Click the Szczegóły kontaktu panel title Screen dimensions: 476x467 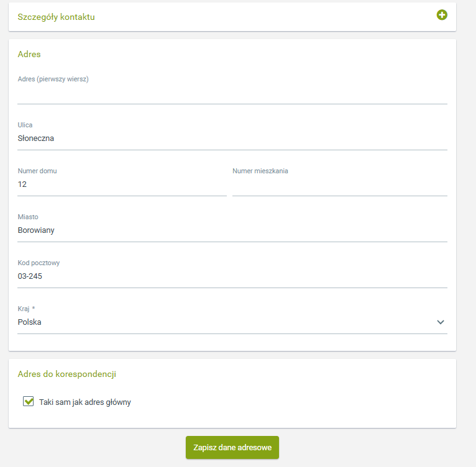click(x=56, y=17)
